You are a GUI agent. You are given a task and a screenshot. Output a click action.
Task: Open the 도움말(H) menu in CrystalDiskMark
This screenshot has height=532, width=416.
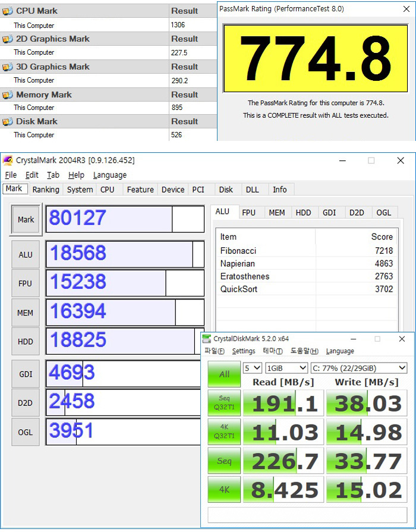click(x=304, y=351)
